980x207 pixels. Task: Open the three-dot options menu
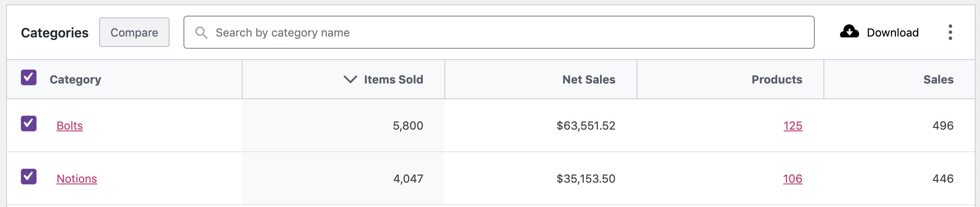(950, 32)
